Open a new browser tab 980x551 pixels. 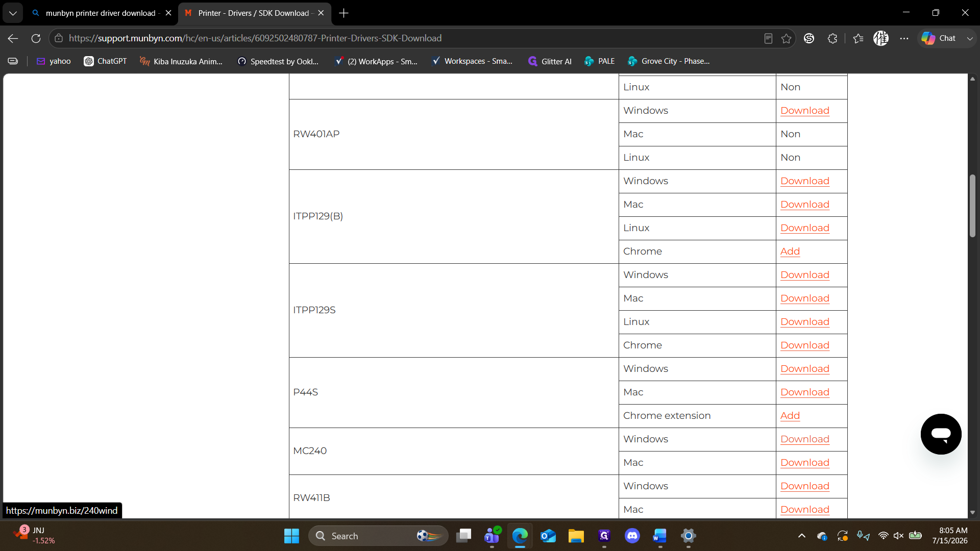click(x=344, y=13)
